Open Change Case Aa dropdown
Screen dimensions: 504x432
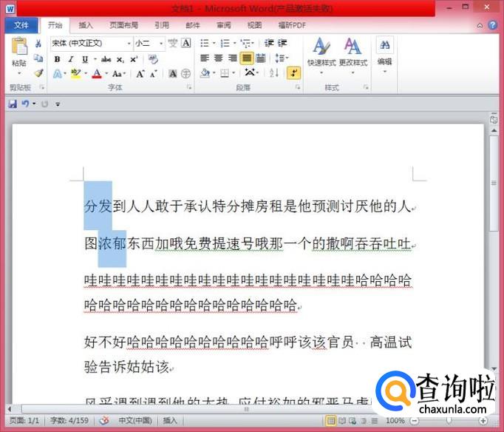(x=118, y=74)
